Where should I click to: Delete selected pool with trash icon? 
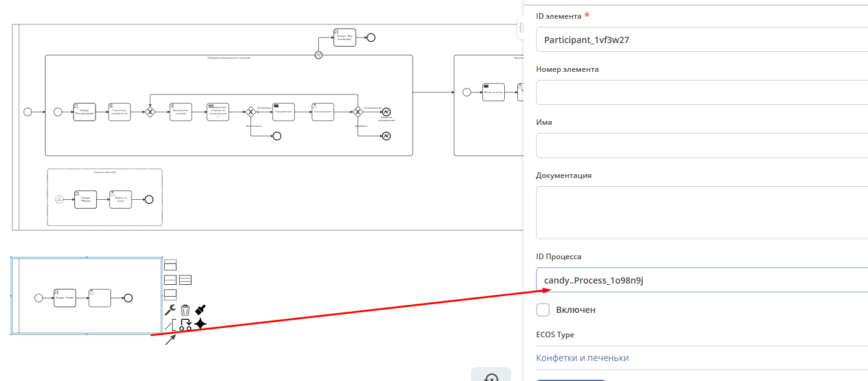click(185, 310)
